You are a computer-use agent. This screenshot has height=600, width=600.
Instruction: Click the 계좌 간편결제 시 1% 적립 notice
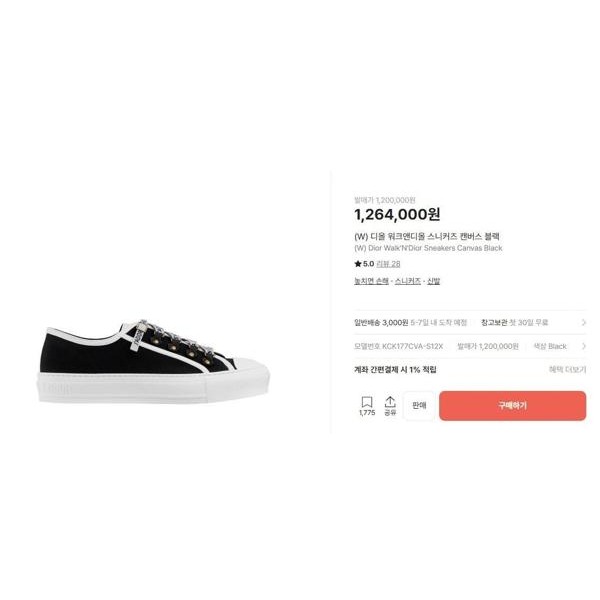[x=395, y=370]
